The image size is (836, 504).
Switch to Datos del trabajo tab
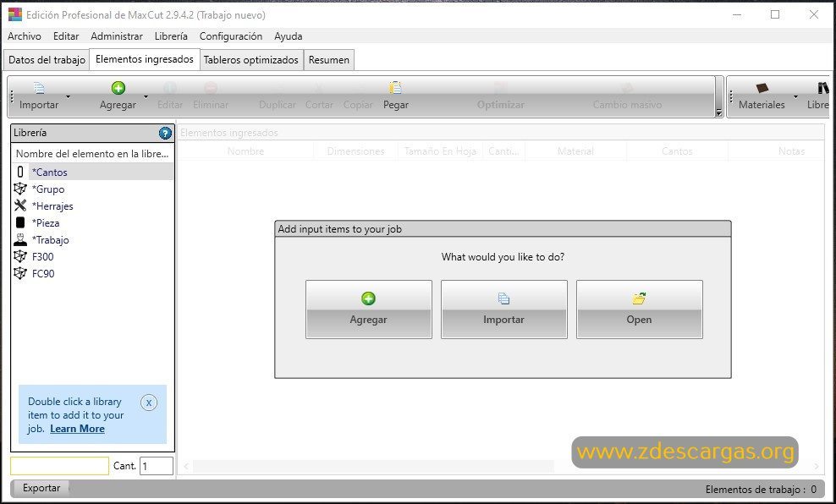point(47,60)
